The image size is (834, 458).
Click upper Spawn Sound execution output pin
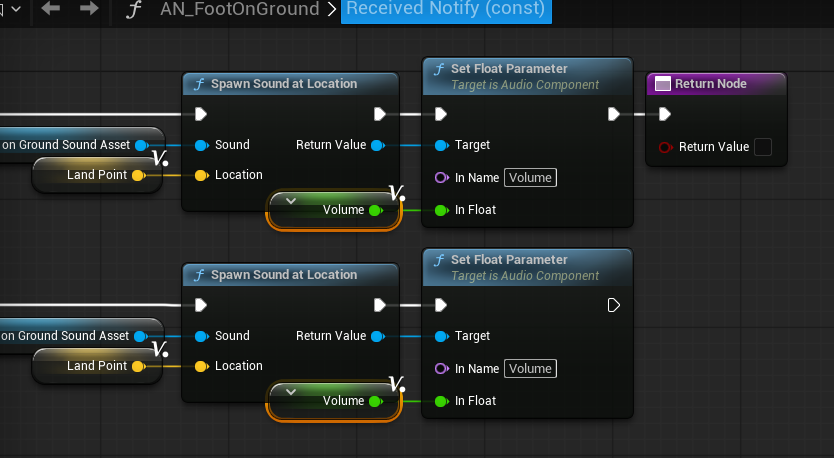tap(380, 114)
